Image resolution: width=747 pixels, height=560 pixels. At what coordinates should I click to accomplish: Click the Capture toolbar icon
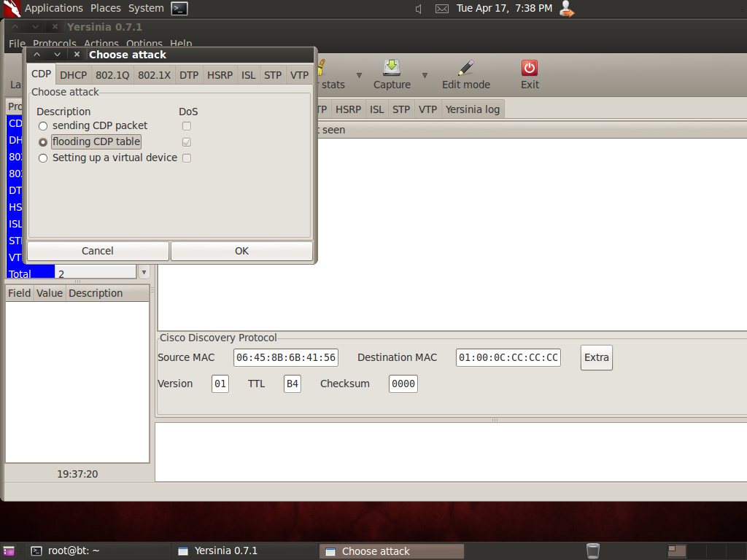[x=392, y=68]
